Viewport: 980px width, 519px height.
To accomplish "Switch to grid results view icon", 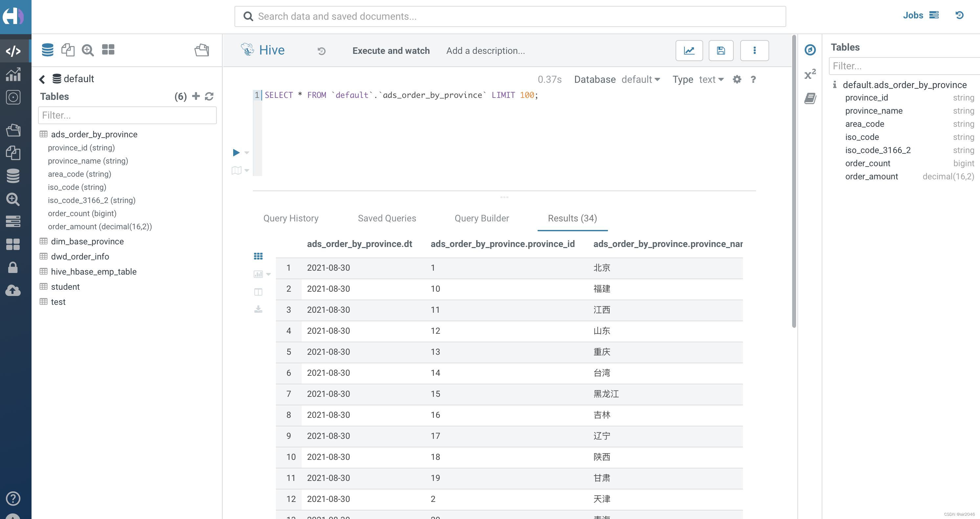I will pyautogui.click(x=258, y=256).
